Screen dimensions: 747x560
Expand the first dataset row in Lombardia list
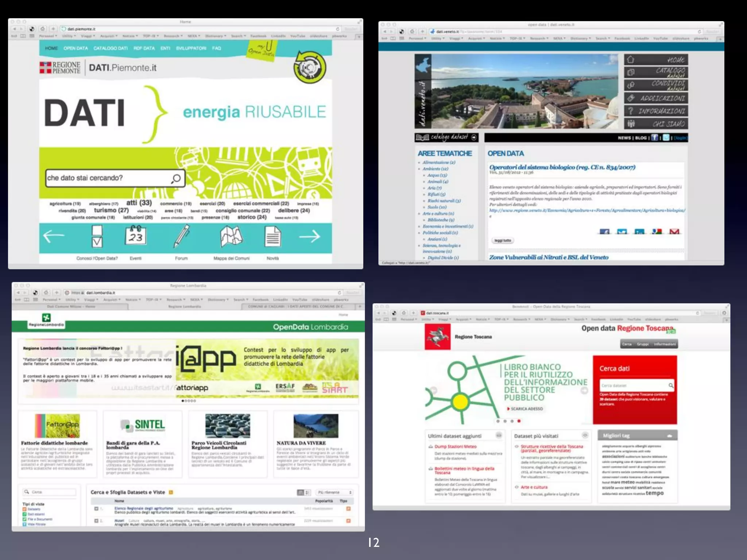(96, 509)
